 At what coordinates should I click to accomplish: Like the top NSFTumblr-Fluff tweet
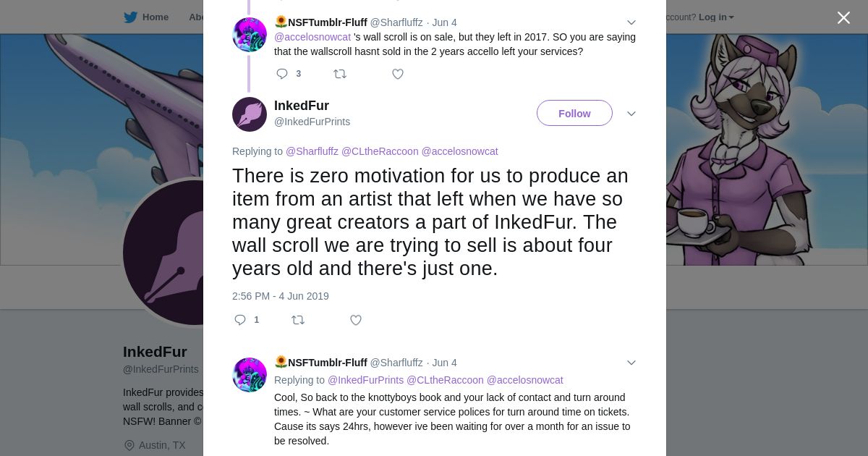(x=397, y=74)
